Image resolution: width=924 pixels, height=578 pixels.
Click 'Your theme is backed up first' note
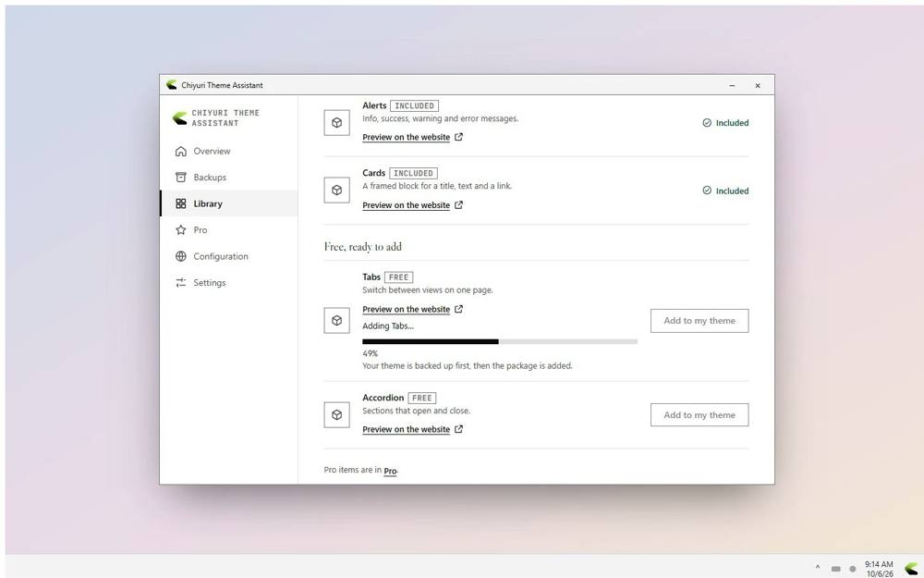[x=468, y=365]
